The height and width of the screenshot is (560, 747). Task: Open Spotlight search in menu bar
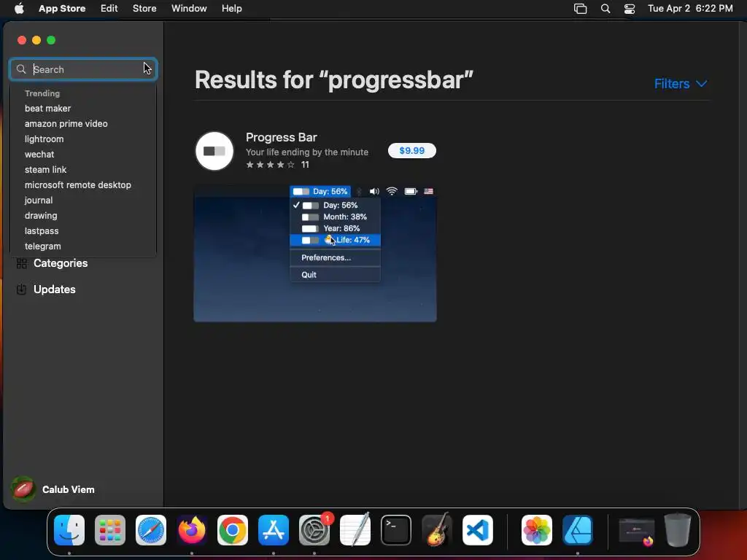pos(605,9)
